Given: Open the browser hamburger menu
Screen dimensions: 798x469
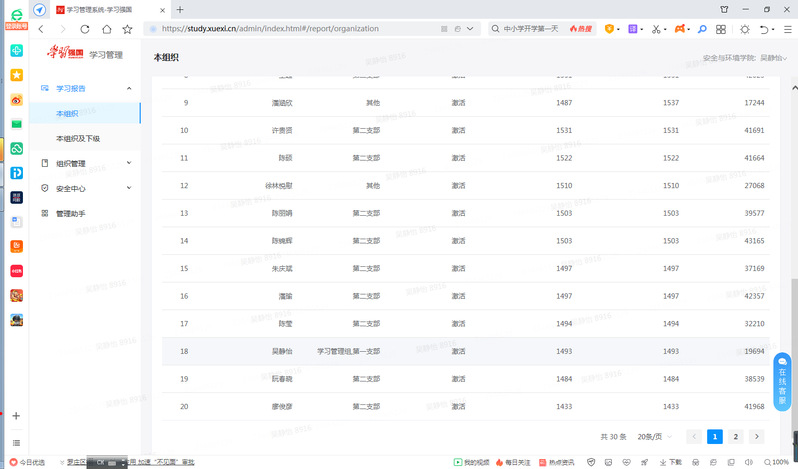Looking at the screenshot, I should click(786, 29).
